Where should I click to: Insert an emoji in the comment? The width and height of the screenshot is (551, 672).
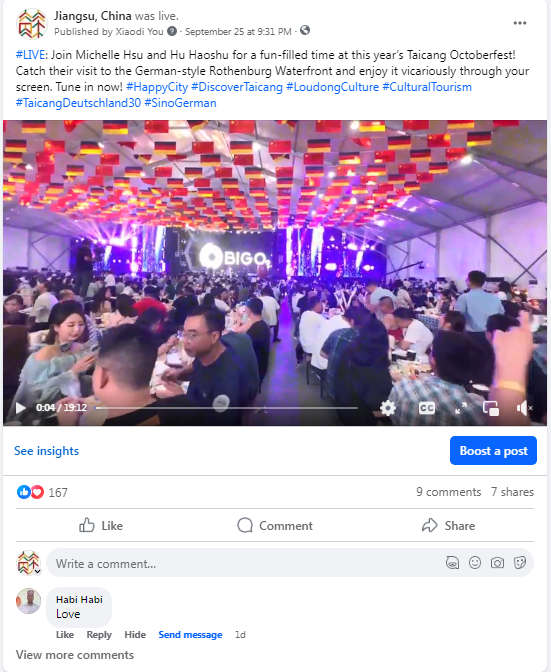point(475,562)
